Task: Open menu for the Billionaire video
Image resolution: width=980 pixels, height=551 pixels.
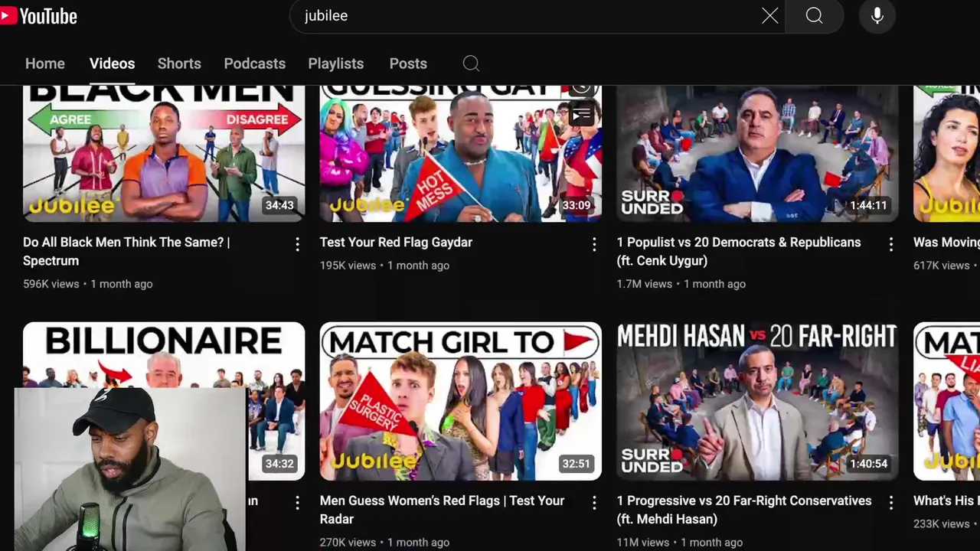Action: [297, 503]
